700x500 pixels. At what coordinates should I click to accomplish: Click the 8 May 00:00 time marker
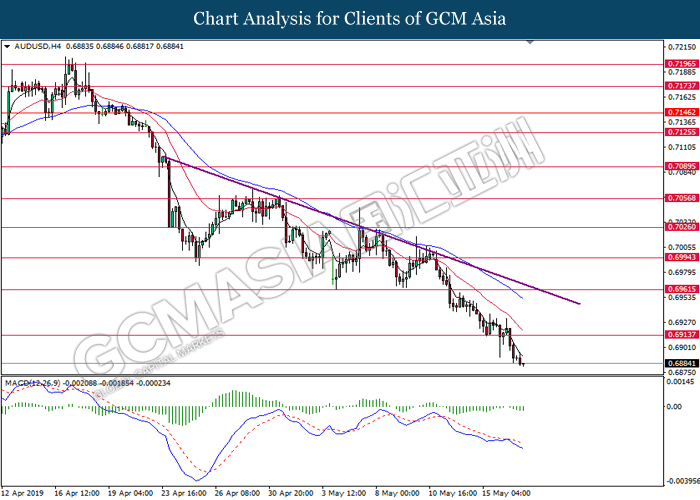[x=397, y=493]
